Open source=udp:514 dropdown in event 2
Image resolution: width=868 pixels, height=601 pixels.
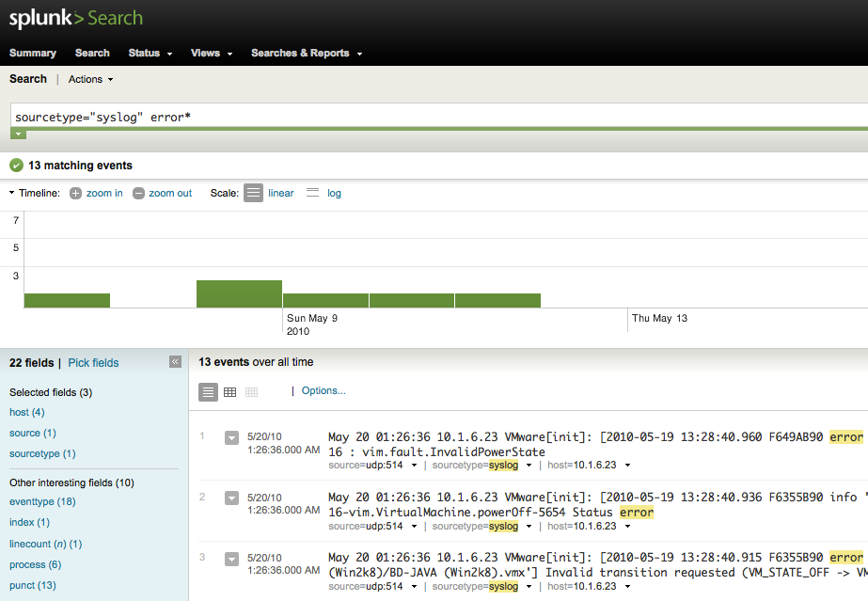[x=414, y=527]
